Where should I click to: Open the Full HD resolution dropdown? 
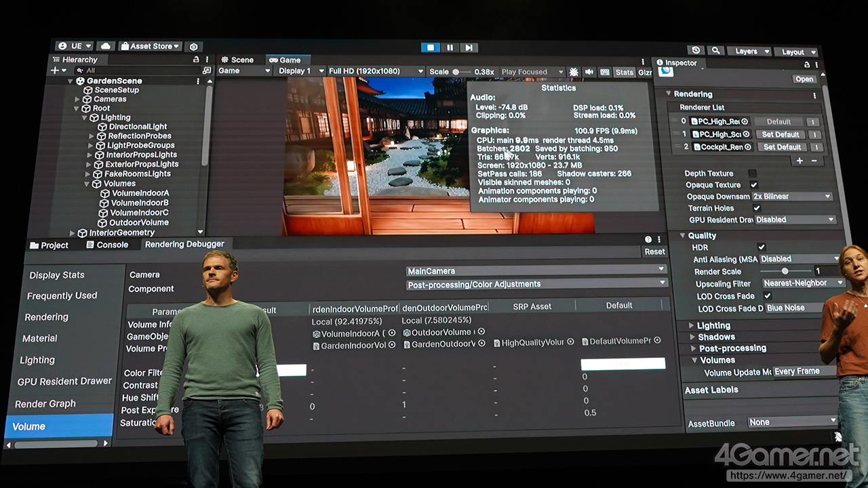pos(376,71)
